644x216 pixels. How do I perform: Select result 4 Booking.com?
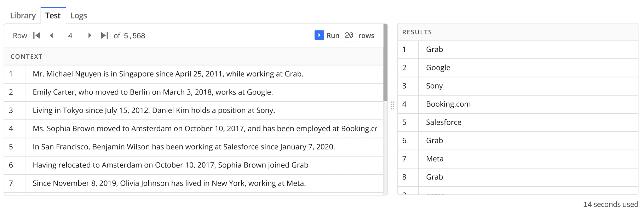518,104
